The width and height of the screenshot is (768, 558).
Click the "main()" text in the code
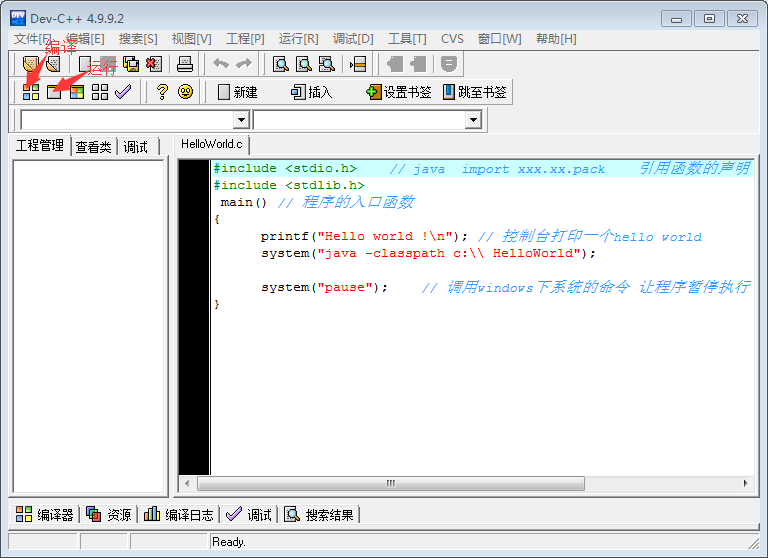tap(243, 202)
